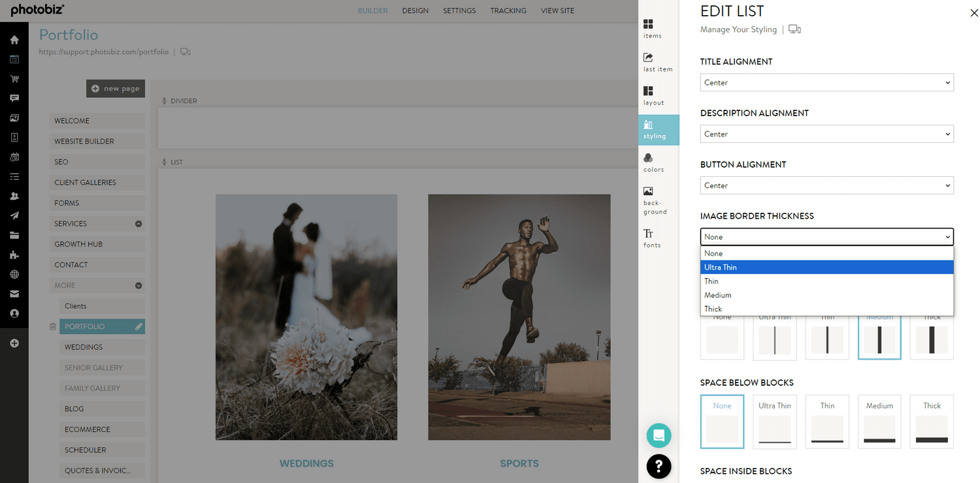Viewport: 980px width, 483px height.
Task: Open the chat support bubble
Action: [x=659, y=435]
